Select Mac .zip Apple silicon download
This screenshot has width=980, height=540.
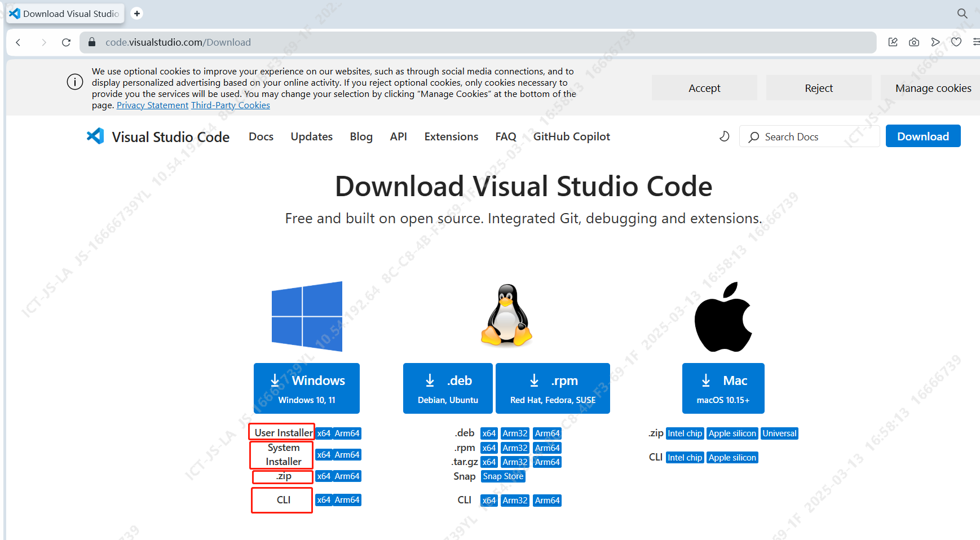coord(732,433)
